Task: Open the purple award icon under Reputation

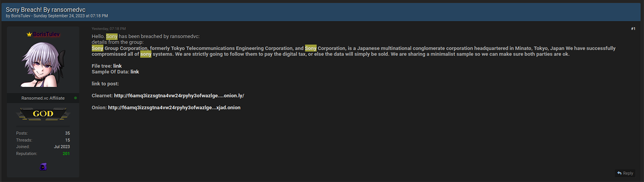Action: tap(43, 167)
